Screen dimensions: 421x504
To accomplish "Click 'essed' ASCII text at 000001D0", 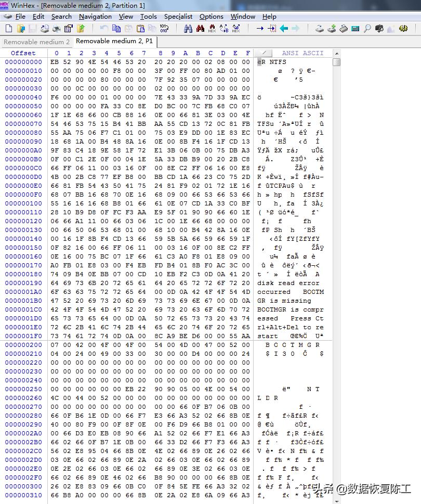I will click(268, 318).
